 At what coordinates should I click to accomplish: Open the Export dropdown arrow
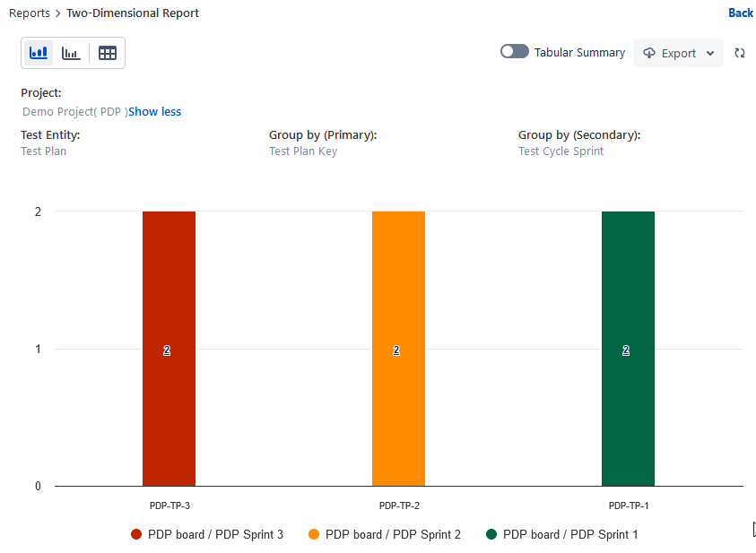[x=710, y=53]
